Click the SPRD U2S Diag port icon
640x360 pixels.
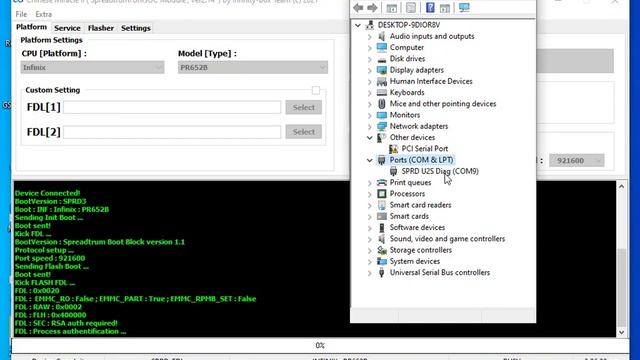click(x=393, y=171)
